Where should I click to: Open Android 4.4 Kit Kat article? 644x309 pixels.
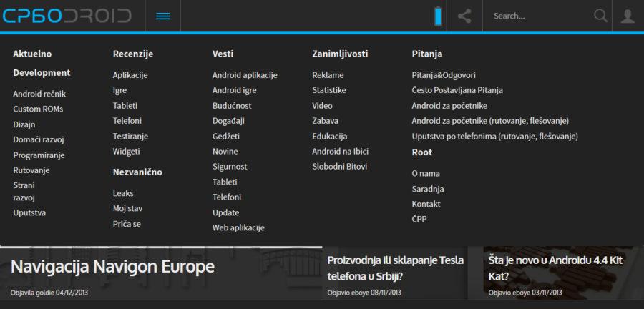[x=556, y=268]
